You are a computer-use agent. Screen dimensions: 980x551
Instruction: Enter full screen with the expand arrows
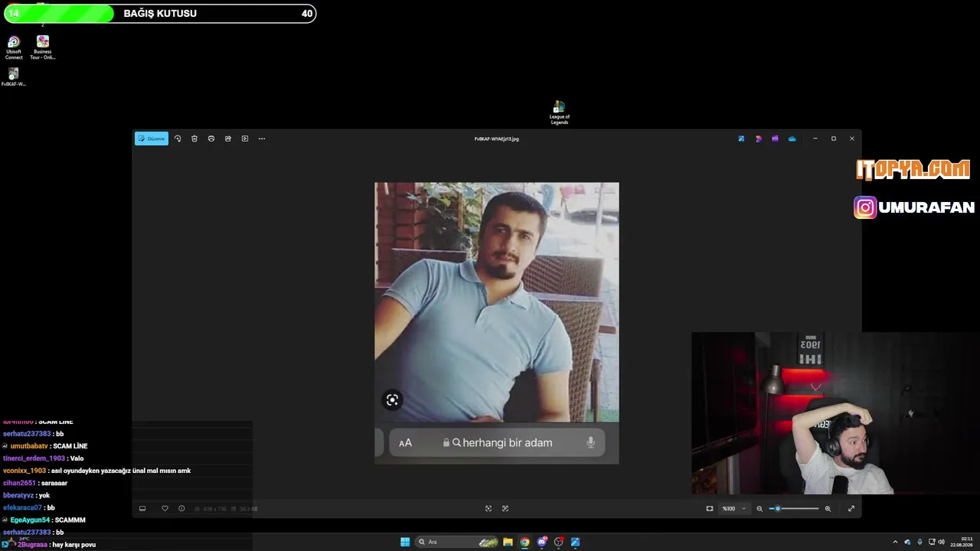point(851,508)
